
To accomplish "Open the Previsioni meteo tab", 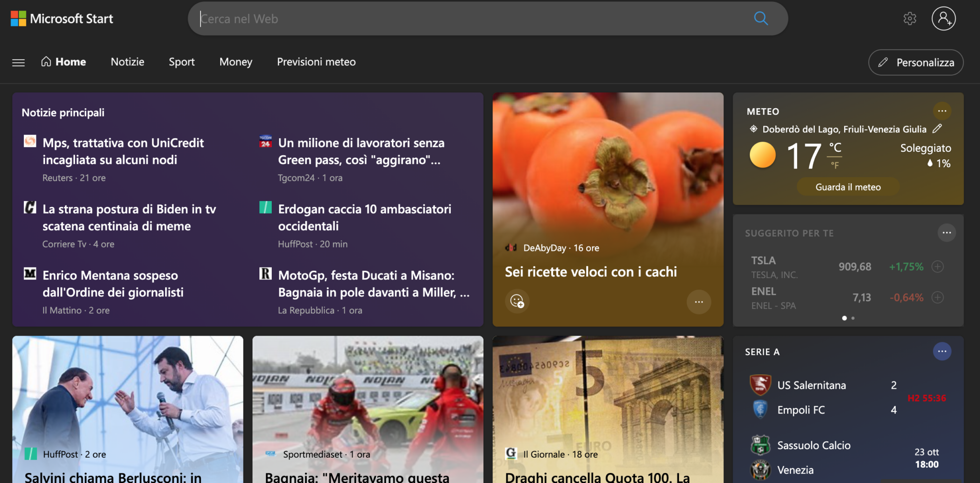I will coord(316,62).
